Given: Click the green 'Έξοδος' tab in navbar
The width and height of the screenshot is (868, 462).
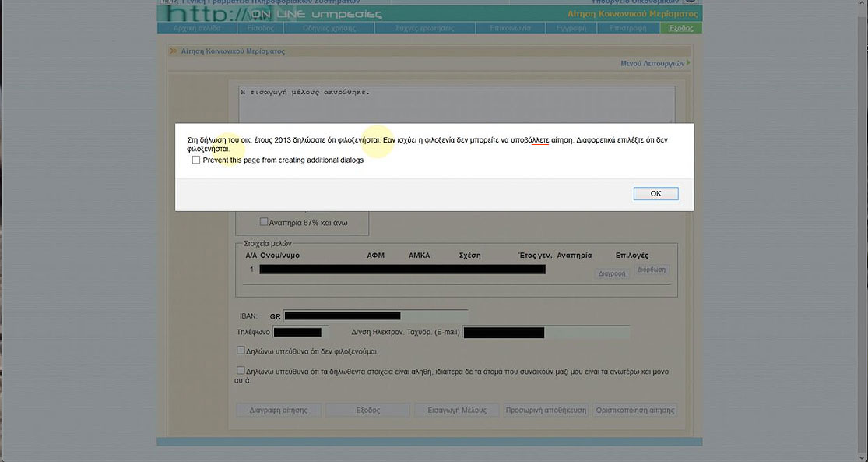Looking at the screenshot, I should (681, 28).
